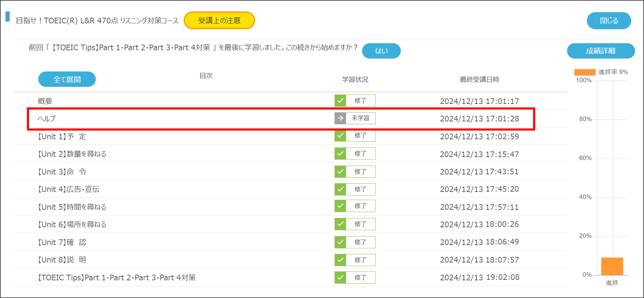Click the green checkmark icon for 概要 row
This screenshot has height=298, width=644.
[340, 101]
